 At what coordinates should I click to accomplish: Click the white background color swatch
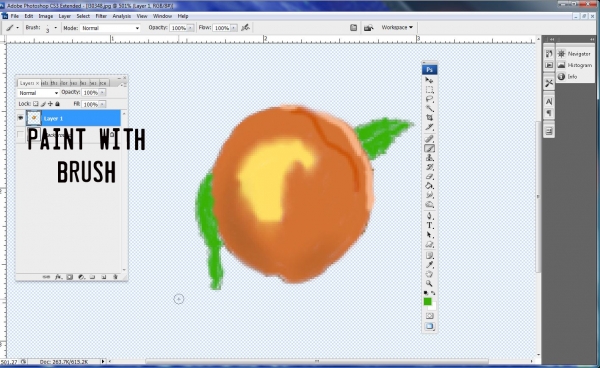pos(433,306)
